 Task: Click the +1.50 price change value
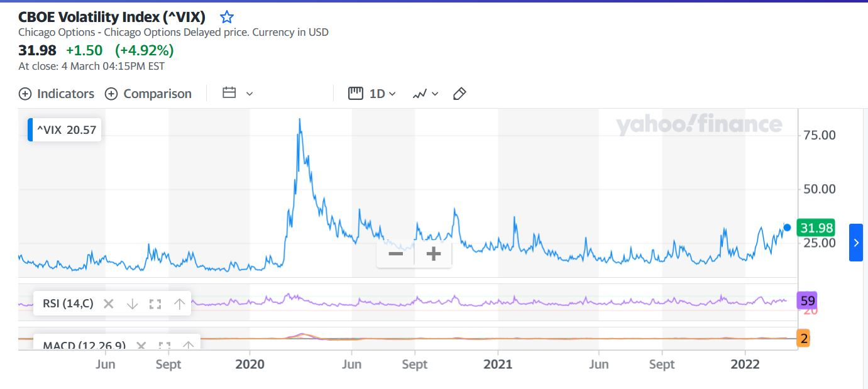84,50
